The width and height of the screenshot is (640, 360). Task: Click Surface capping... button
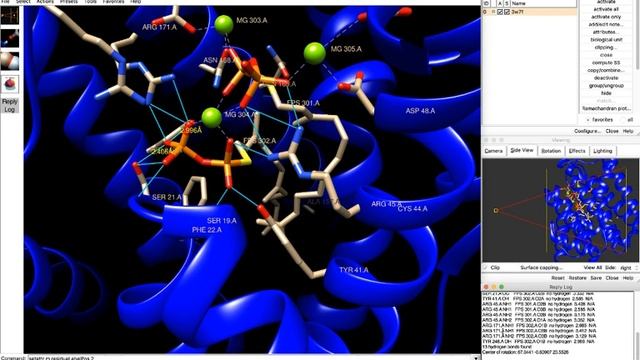coord(541,268)
